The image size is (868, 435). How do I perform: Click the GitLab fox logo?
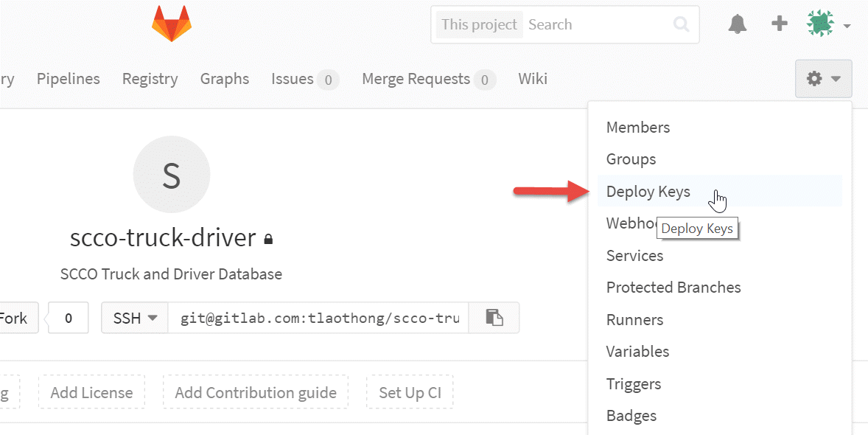click(171, 24)
